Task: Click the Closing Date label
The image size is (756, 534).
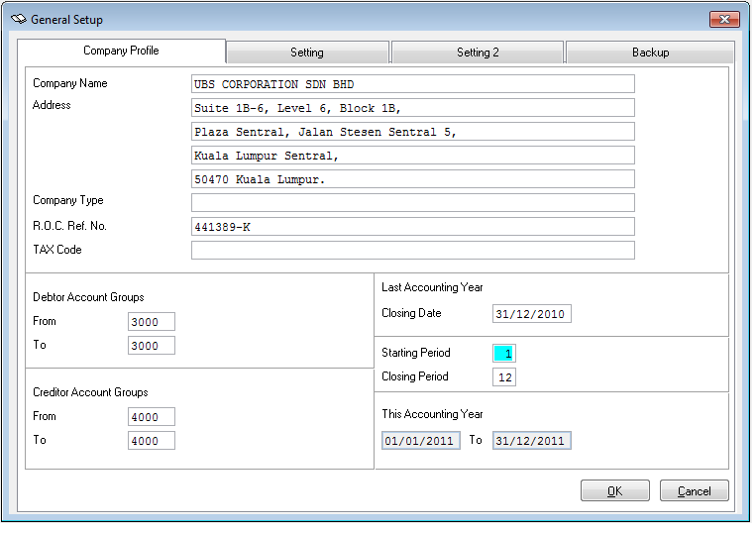Action: [411, 313]
